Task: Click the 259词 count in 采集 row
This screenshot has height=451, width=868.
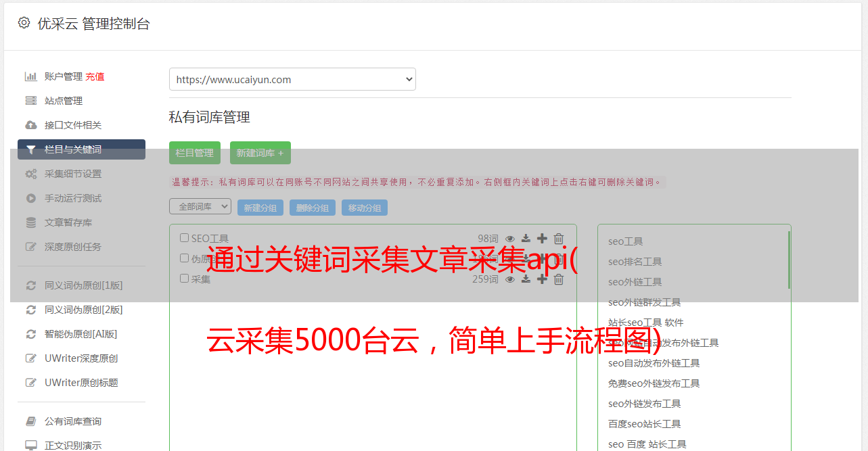Action: point(485,279)
